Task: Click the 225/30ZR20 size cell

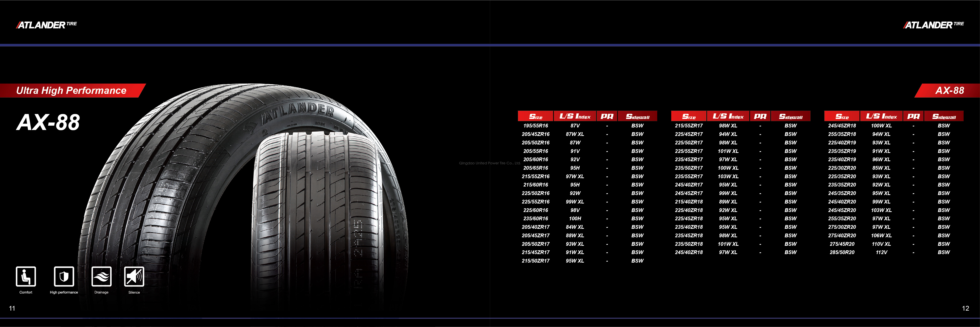Action: click(x=842, y=168)
